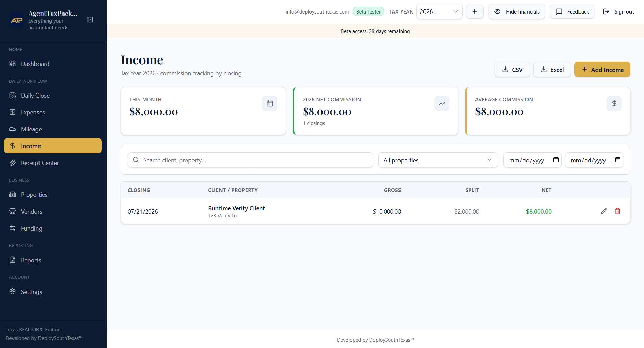Go to Daily Close page
The width and height of the screenshot is (644, 348).
pos(53,95)
